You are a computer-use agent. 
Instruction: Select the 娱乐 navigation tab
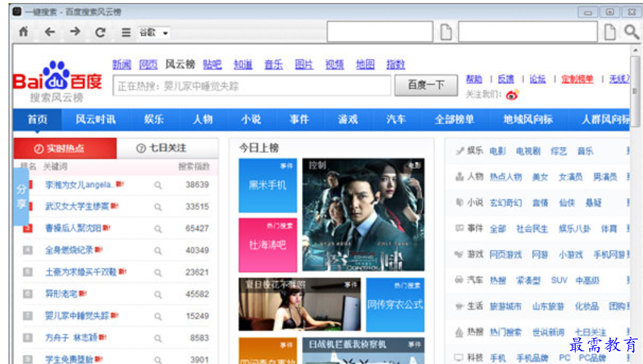(154, 120)
